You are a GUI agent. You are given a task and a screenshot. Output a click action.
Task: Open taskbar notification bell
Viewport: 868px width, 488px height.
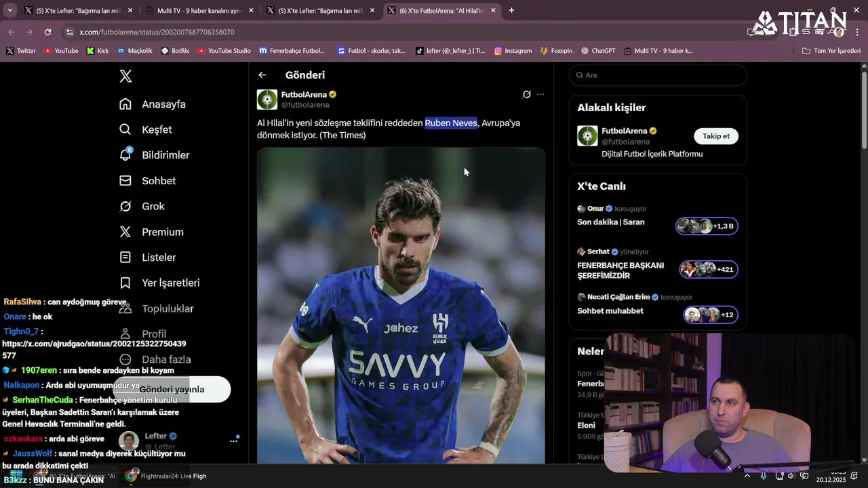pos(854,476)
